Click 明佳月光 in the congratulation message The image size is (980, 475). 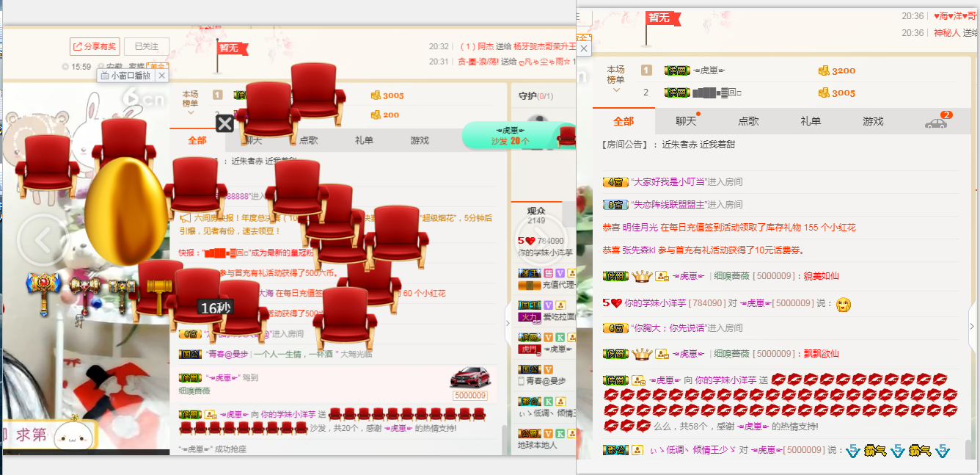640,228
